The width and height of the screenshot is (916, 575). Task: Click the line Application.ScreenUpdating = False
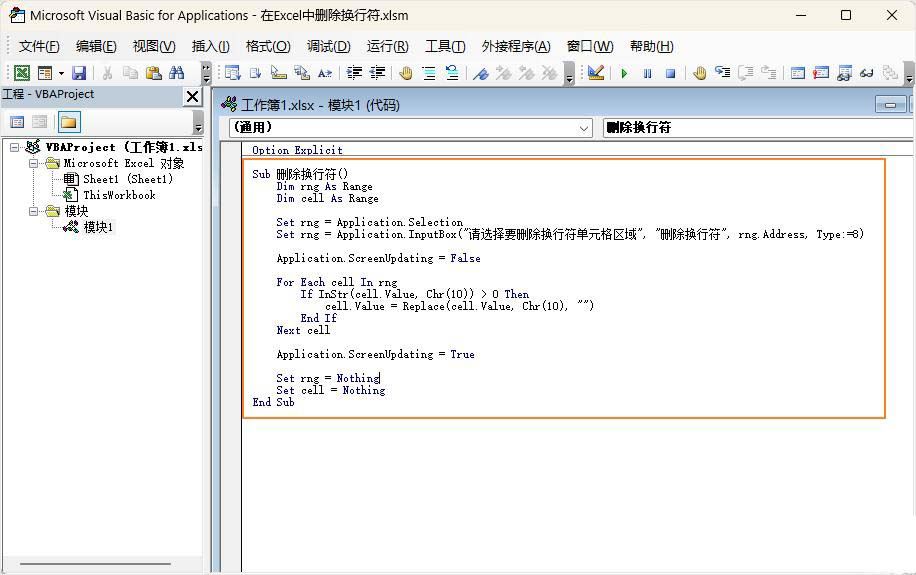[378, 258]
